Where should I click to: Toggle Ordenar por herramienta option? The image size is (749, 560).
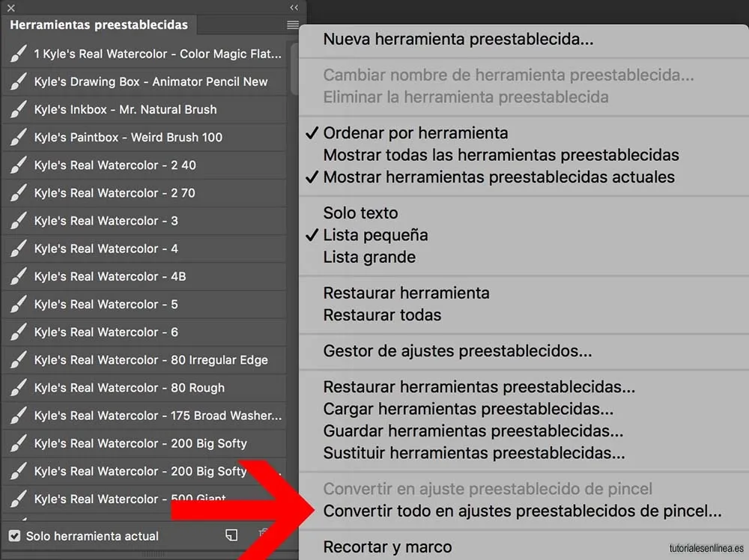pyautogui.click(x=416, y=133)
